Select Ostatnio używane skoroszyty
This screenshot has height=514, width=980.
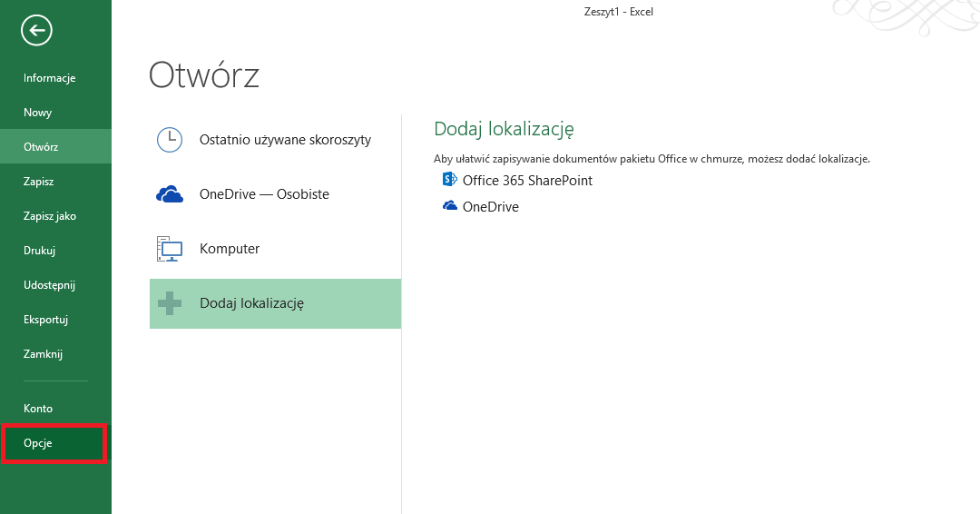click(275, 140)
